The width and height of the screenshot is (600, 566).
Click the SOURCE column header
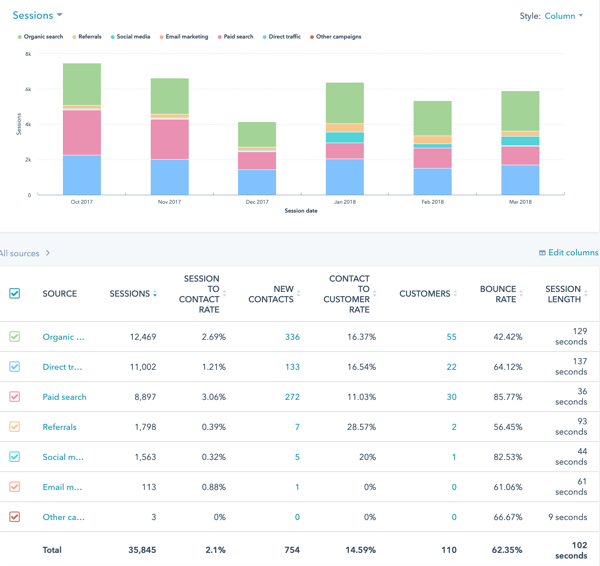click(x=60, y=294)
